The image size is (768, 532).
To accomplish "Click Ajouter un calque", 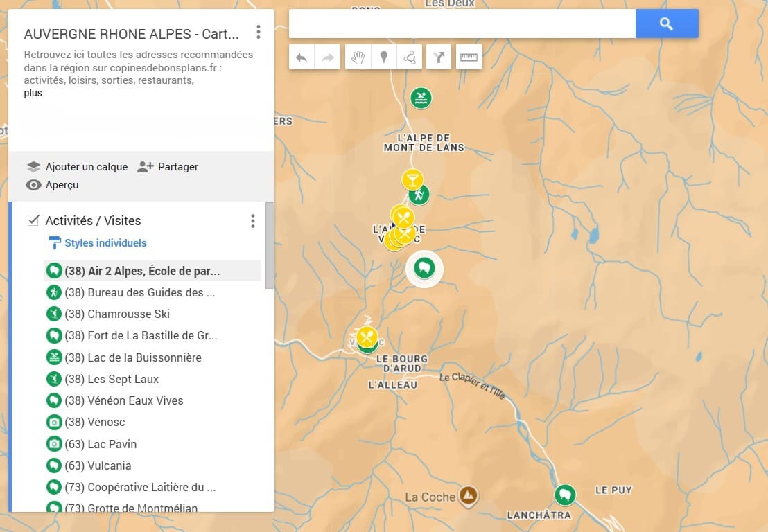I will click(x=78, y=167).
